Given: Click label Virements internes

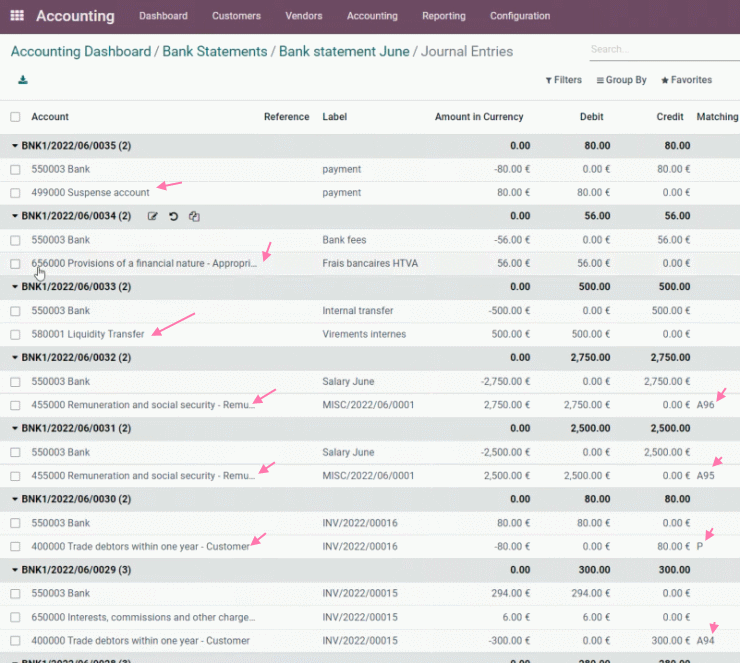Looking at the screenshot, I should (x=364, y=334).
